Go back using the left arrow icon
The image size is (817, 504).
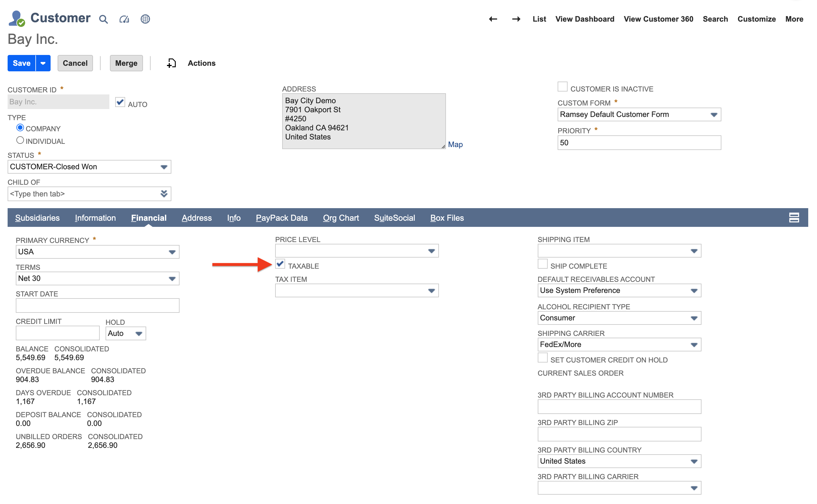click(x=493, y=19)
